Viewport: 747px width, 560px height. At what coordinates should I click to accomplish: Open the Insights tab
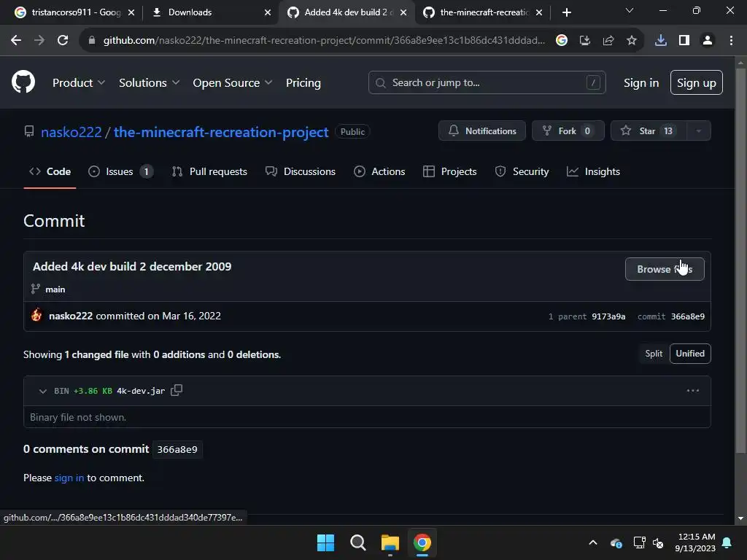point(593,171)
